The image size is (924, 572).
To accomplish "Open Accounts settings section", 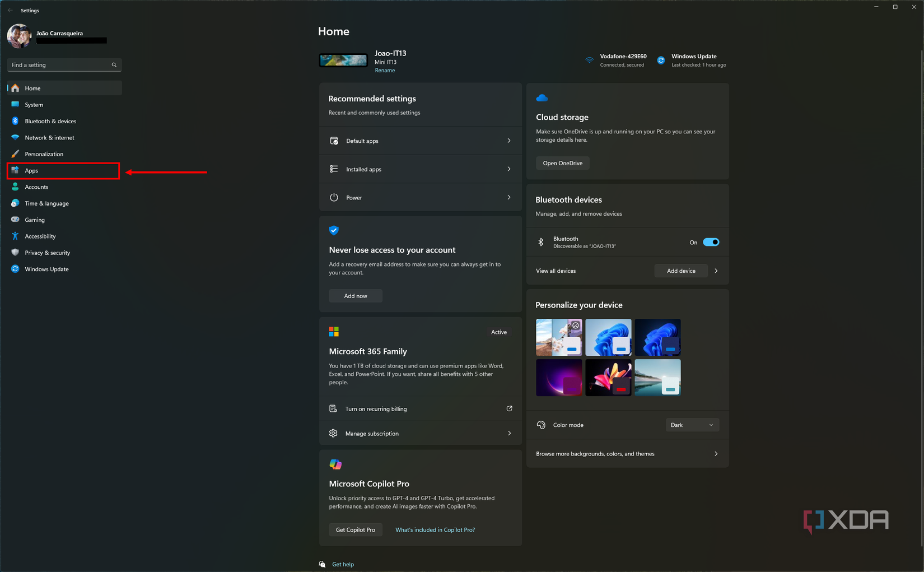I will point(64,187).
